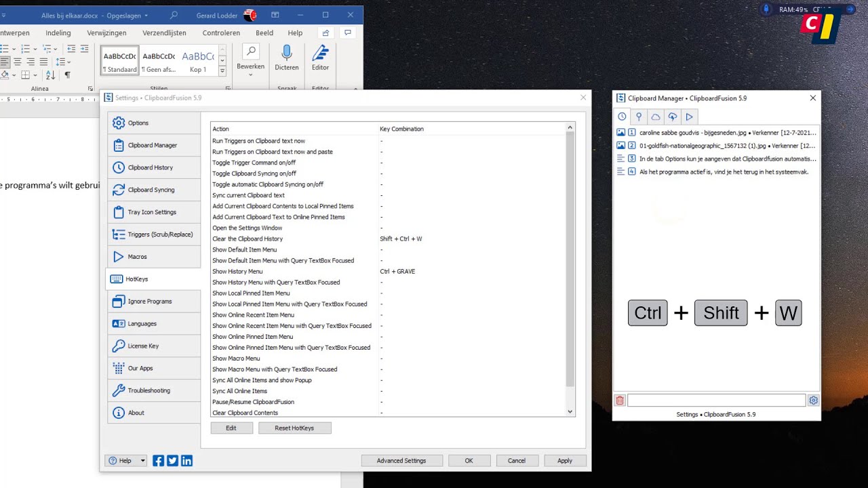Viewport: 868px width, 488px height.
Task: Click the Dicteren microphone icon
Action: (286, 53)
